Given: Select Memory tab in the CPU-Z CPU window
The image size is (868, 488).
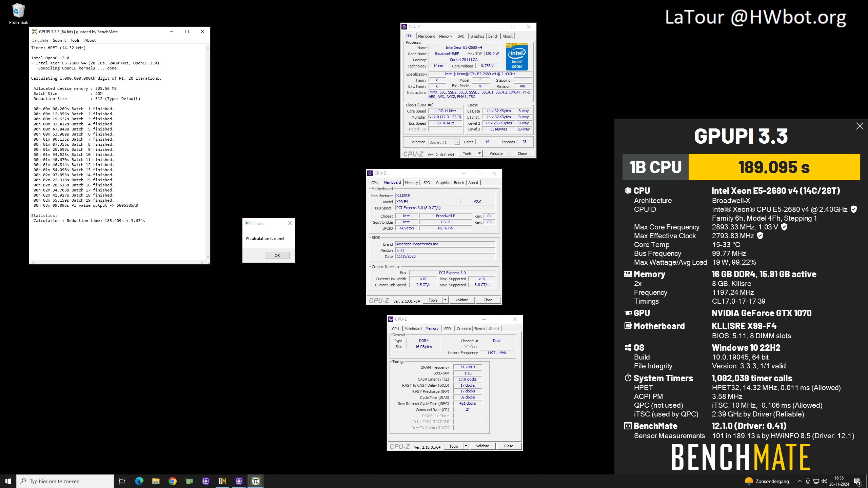Looking at the screenshot, I should click(x=445, y=36).
